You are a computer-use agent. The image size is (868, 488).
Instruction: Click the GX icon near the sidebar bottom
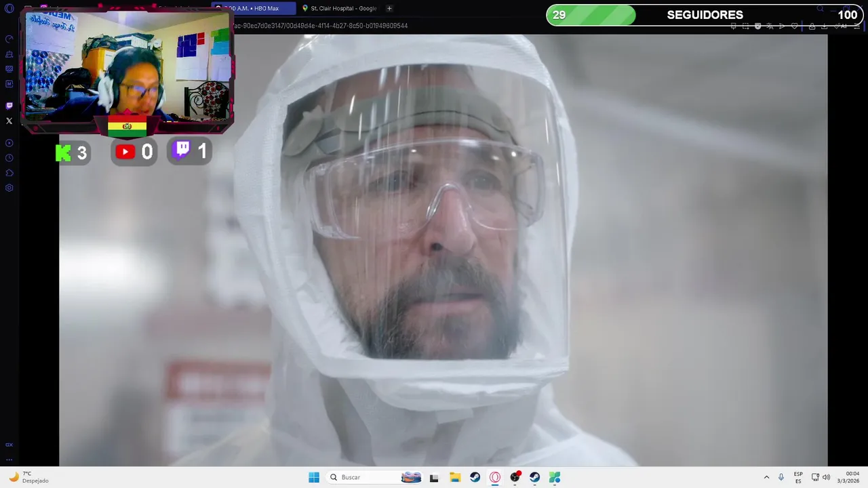click(x=9, y=445)
